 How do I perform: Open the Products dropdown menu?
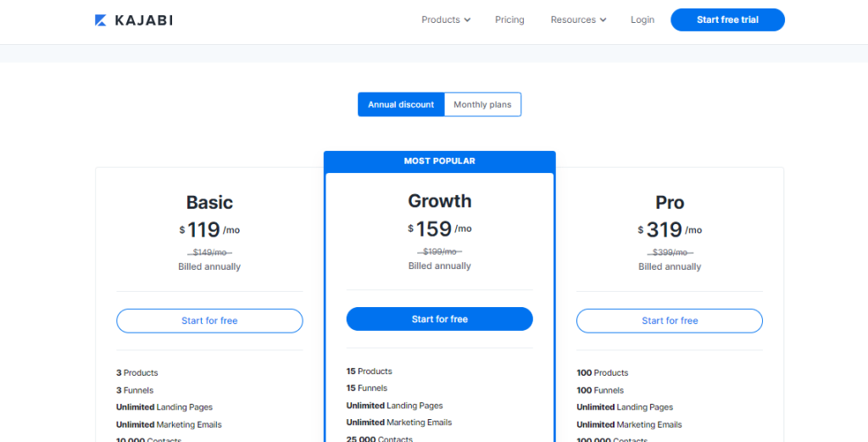click(x=446, y=20)
